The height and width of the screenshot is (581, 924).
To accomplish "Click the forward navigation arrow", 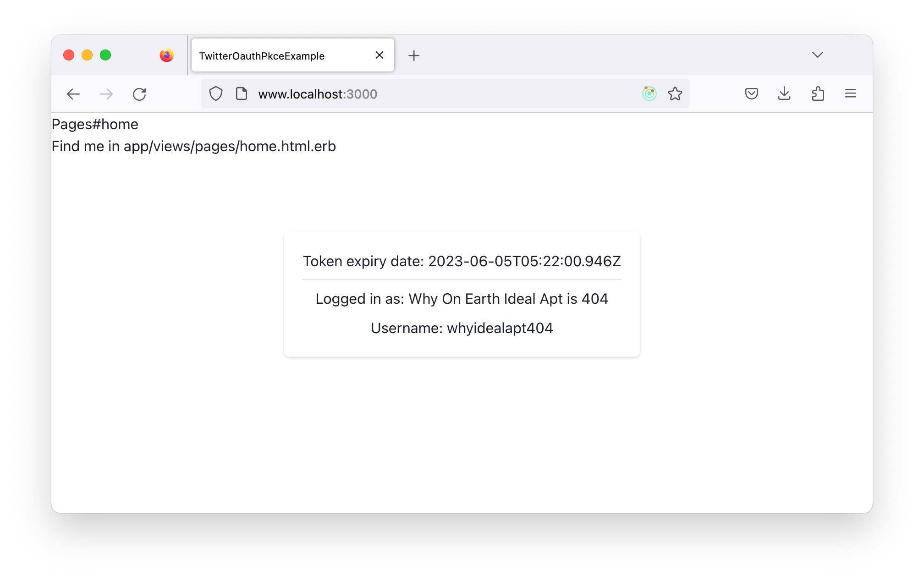I will tap(106, 94).
